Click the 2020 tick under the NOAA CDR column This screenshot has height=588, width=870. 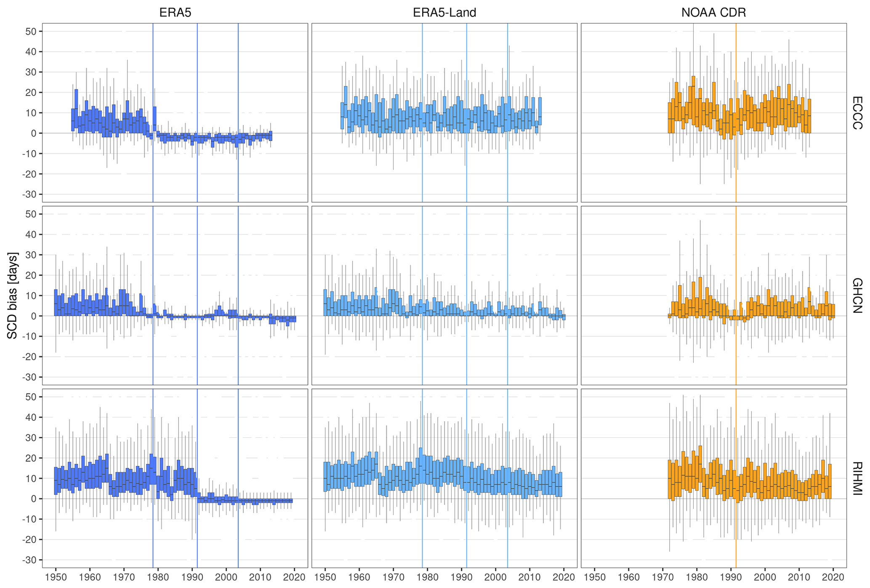coord(833,577)
